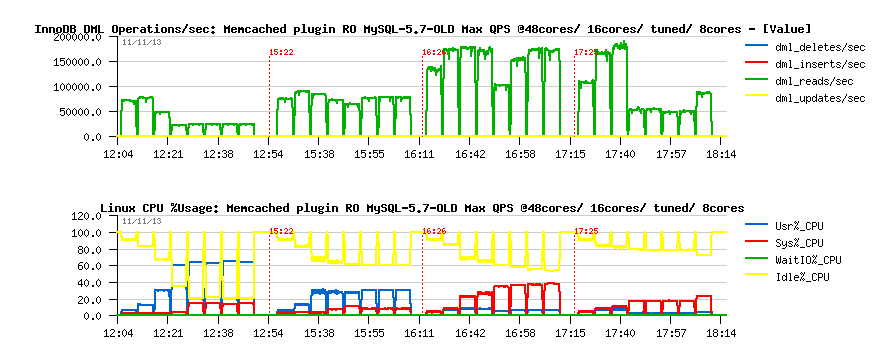
Task: Click the 18:14 x-axis label on the top chart
Action: [720, 155]
